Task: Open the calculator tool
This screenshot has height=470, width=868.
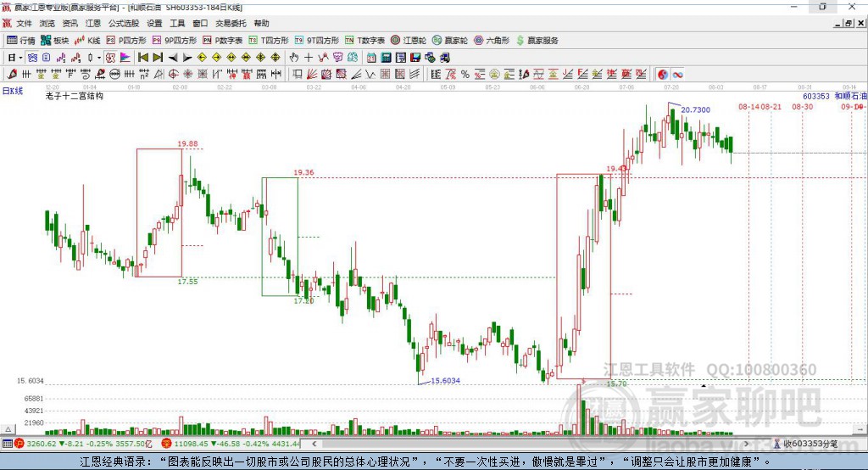Action: coord(386,58)
